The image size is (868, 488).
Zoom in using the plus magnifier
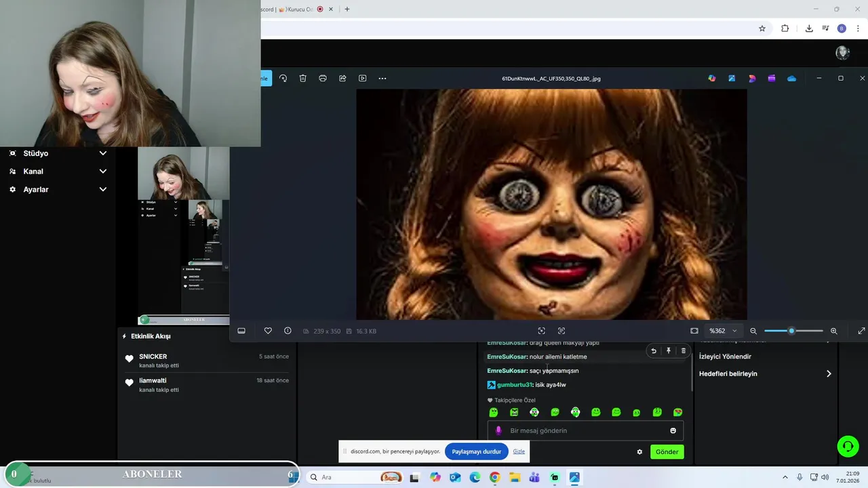click(x=834, y=331)
